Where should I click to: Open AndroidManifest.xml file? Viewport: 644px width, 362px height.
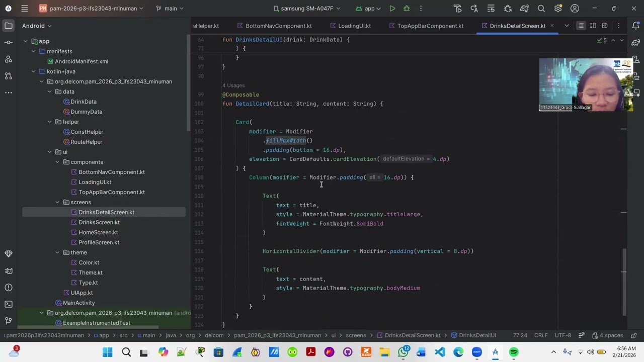(x=82, y=61)
